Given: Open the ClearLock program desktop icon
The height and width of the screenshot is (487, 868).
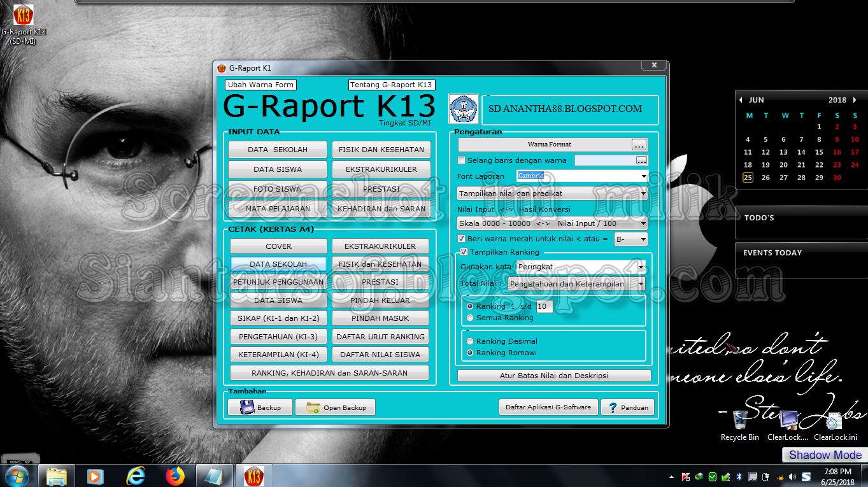Looking at the screenshot, I should click(788, 425).
